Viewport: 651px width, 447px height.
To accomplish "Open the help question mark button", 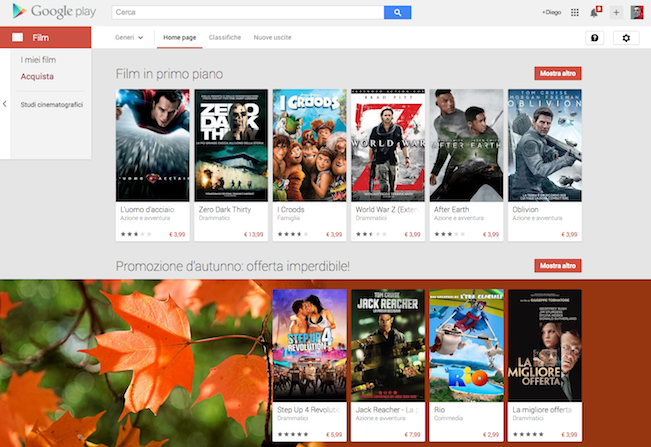I will pos(595,38).
